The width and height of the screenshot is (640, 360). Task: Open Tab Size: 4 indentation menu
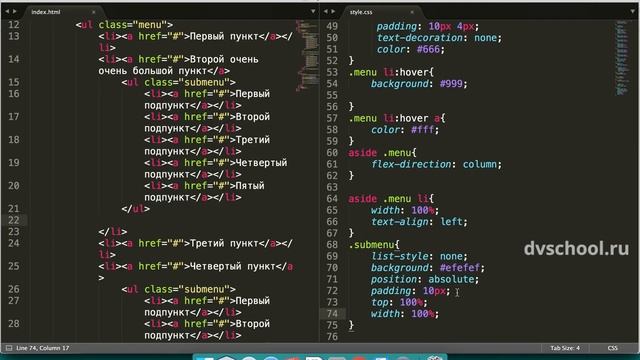click(x=565, y=348)
